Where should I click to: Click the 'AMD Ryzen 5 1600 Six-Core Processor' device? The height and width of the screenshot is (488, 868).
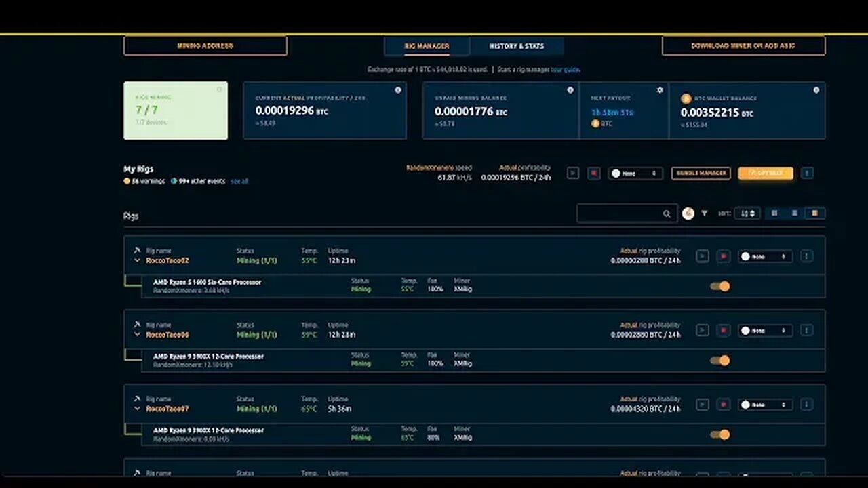click(207, 282)
